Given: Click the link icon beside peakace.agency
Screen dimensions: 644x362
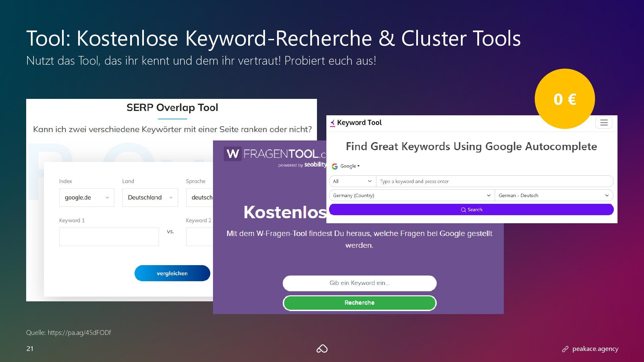Looking at the screenshot, I should coord(565,349).
